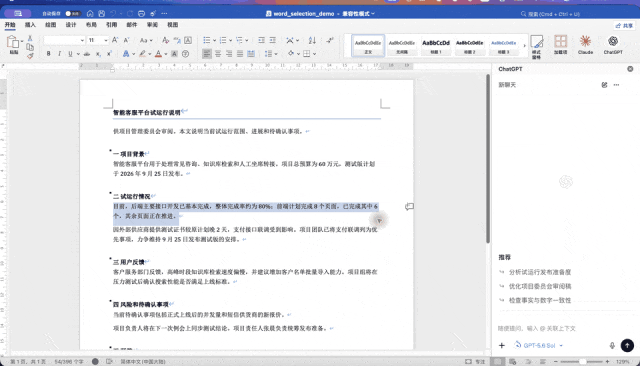Open the 布局 ribbon tab
This screenshot has height=366, width=640.
(91, 25)
